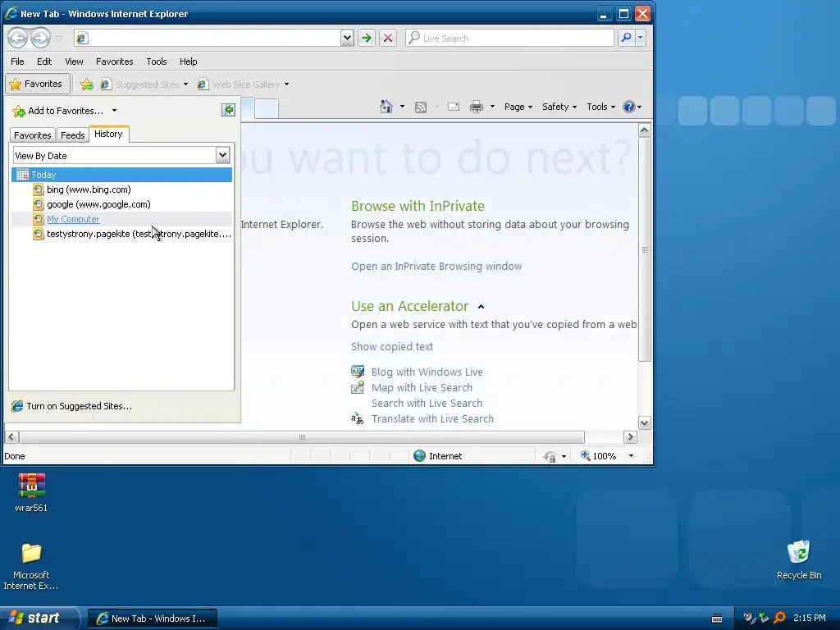
Task: Select the History tab
Action: pos(109,134)
